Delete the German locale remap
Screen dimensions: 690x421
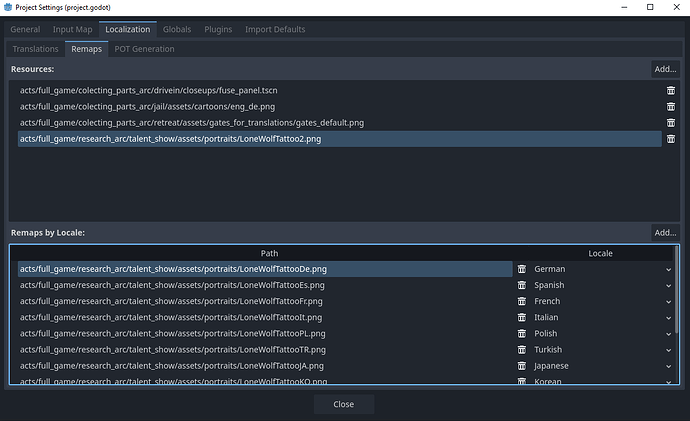tap(522, 269)
